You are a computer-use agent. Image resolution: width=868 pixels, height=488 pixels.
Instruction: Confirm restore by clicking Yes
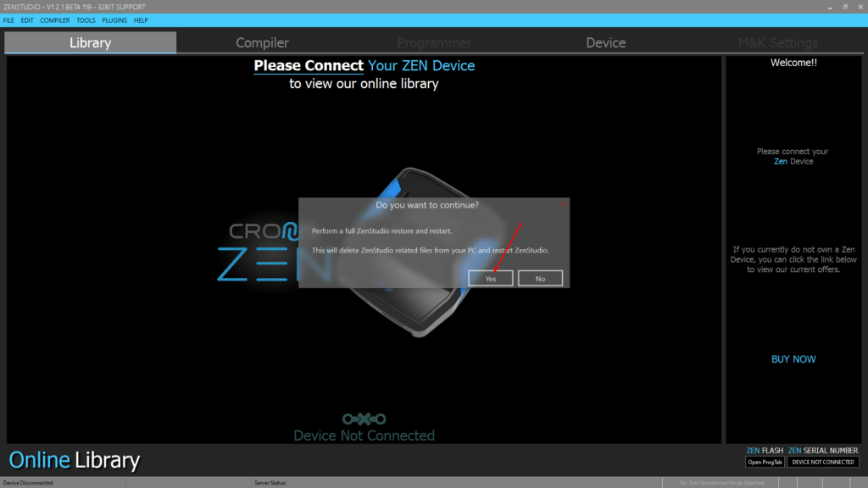(x=491, y=278)
